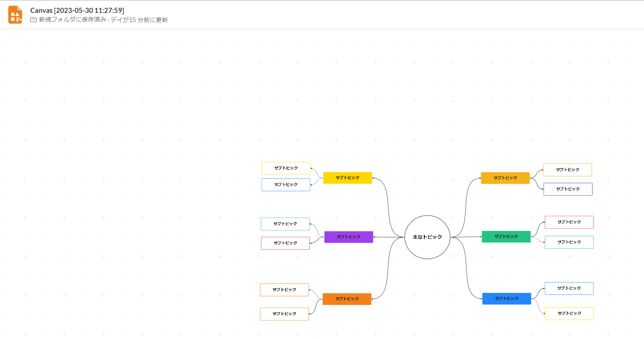
Task: Click the blue-outlined child of the yellow node
Action: (x=286, y=185)
